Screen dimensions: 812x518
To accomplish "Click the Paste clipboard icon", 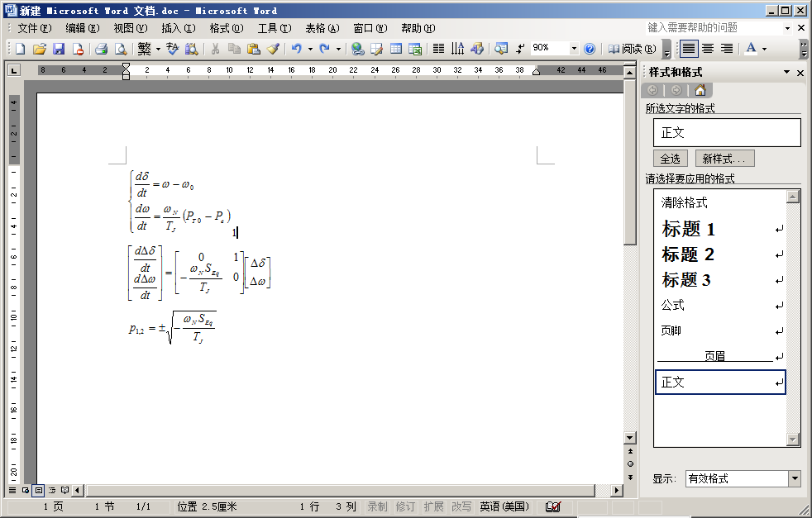I will pos(253,49).
